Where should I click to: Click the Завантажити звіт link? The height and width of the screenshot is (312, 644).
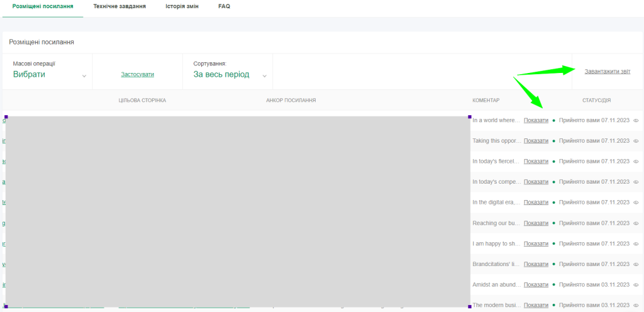pyautogui.click(x=607, y=72)
